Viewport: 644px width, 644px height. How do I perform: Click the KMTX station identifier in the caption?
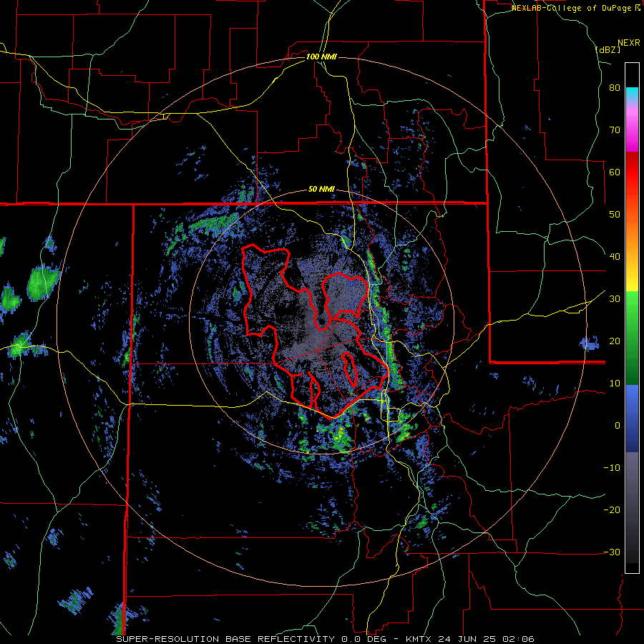[x=420, y=639]
